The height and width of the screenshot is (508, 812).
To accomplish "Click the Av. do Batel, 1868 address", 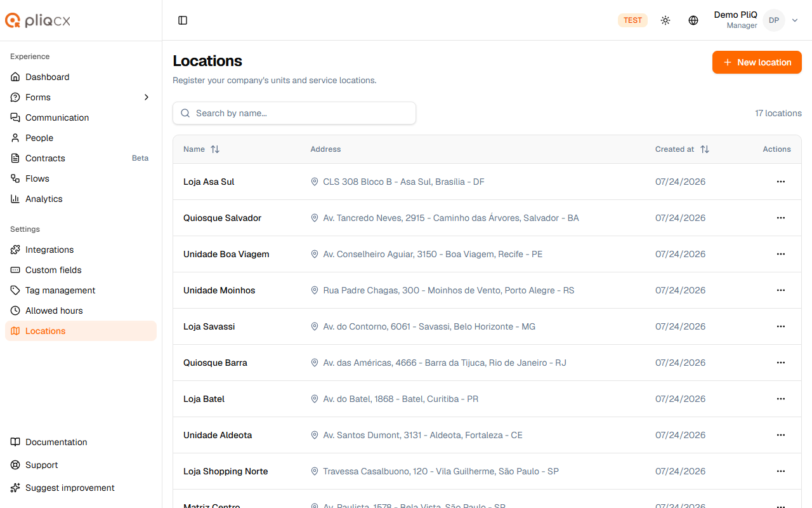I will pos(401,399).
